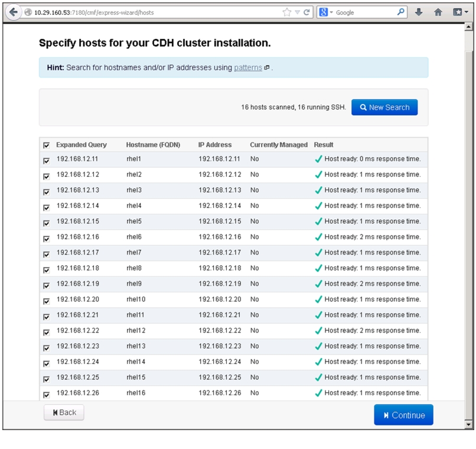The width and height of the screenshot is (476, 449).
Task: Click the Continue button
Action: (403, 415)
